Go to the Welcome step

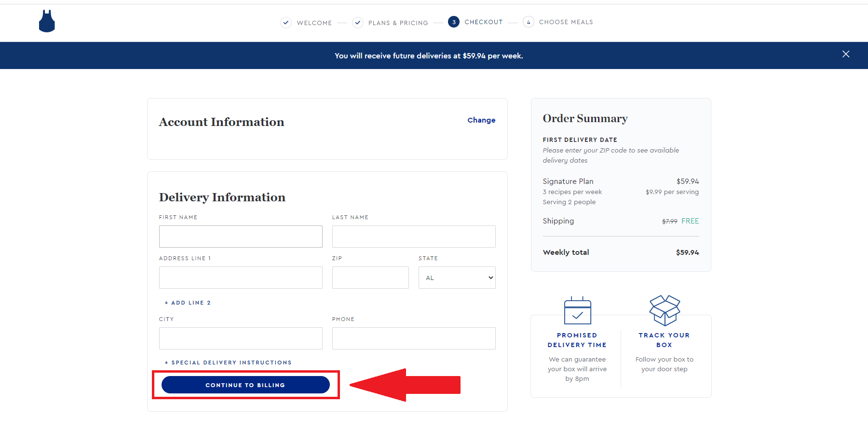pos(314,23)
